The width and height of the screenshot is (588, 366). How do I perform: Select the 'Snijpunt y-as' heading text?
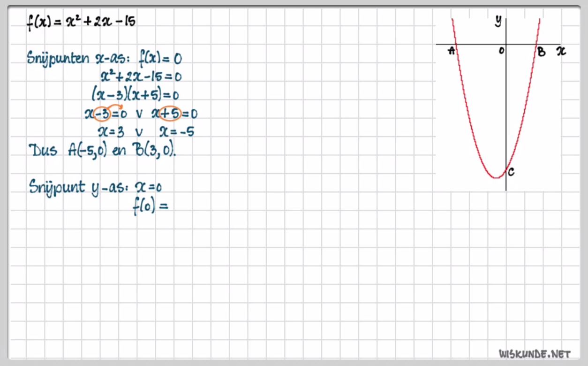coord(77,187)
